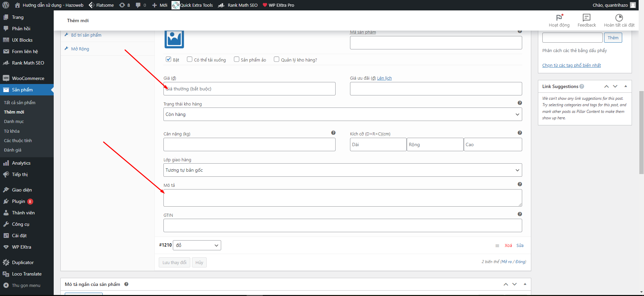The image size is (644, 296).
Task: Click help icon beside Mô tả field
Action: point(519,184)
